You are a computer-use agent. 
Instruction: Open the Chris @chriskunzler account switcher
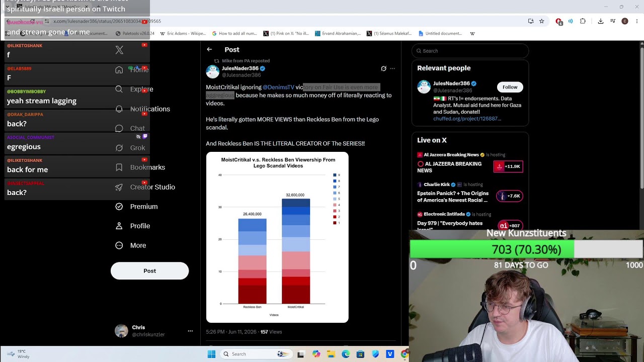tap(154, 331)
